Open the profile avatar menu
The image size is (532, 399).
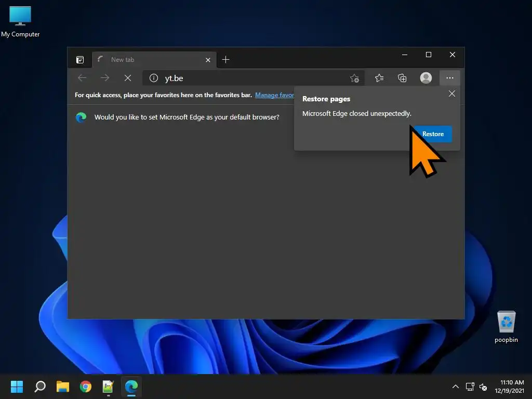(x=426, y=78)
